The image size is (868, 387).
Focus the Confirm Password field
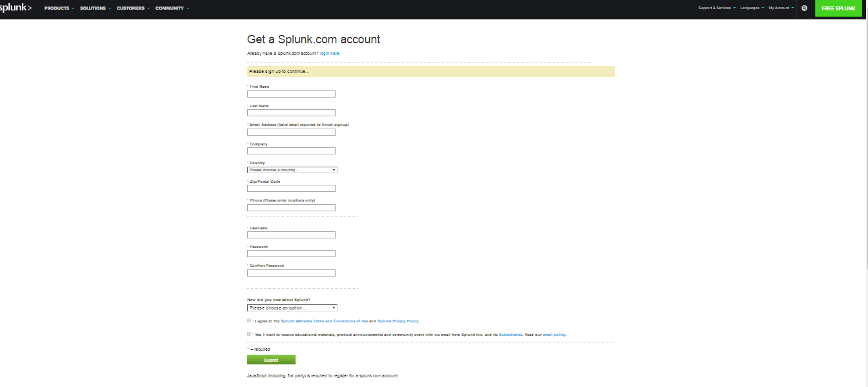[x=291, y=273]
